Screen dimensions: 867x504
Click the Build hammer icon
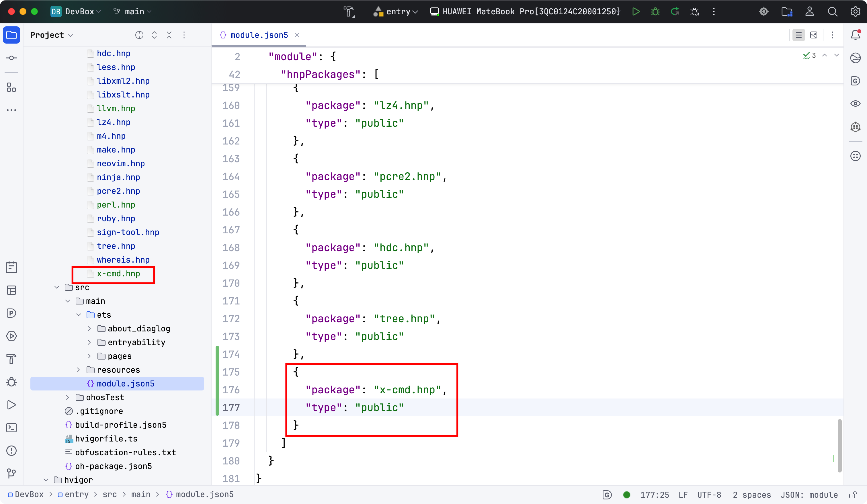click(x=349, y=11)
